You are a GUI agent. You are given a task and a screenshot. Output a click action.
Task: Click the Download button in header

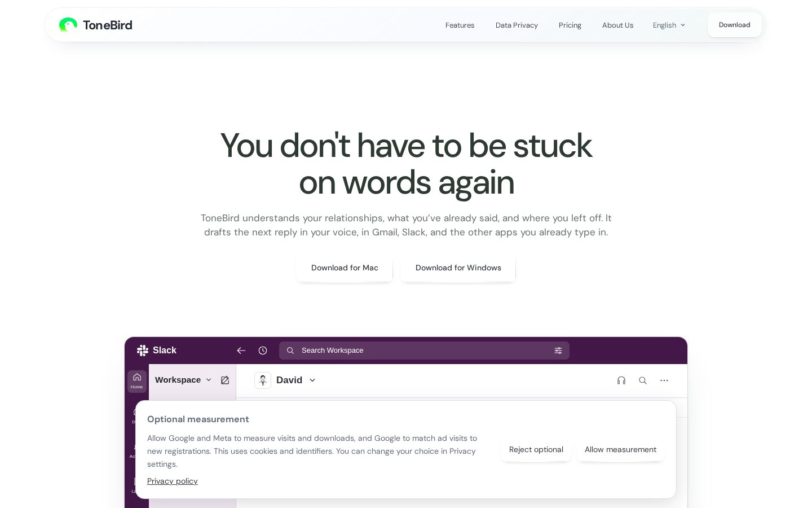tap(735, 25)
